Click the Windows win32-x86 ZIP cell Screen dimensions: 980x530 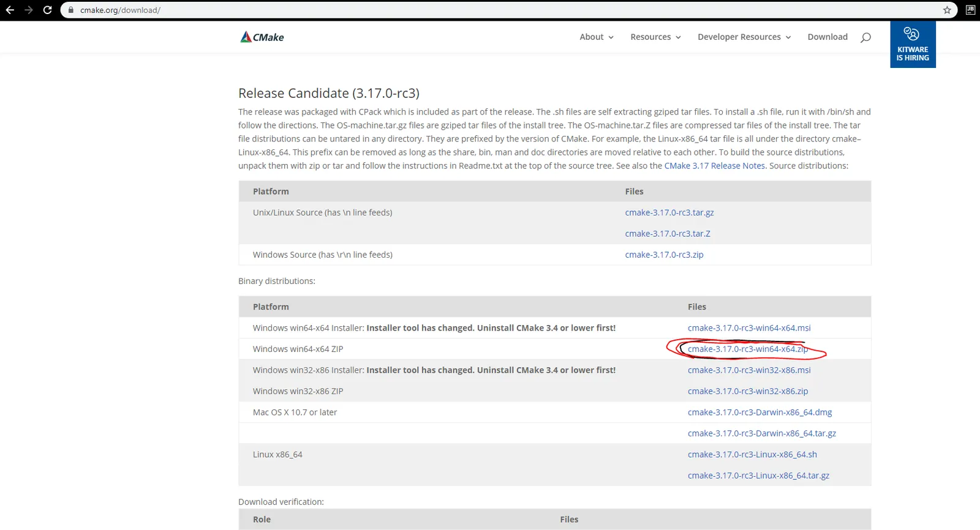pos(298,391)
